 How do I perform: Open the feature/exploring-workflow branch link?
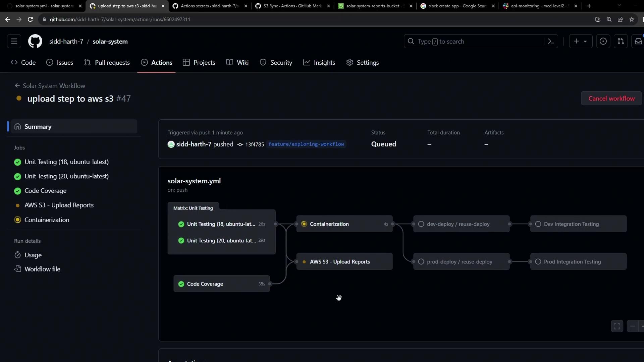pos(306,144)
